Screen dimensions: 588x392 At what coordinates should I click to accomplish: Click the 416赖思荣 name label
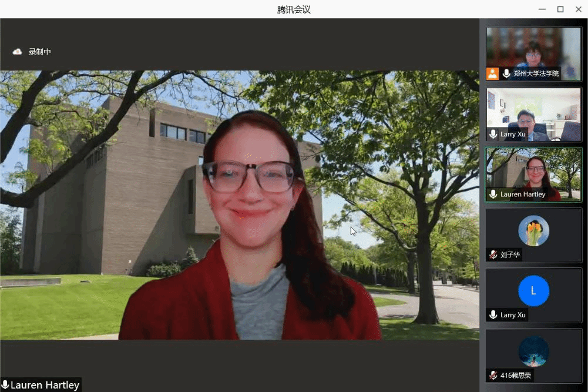516,375
